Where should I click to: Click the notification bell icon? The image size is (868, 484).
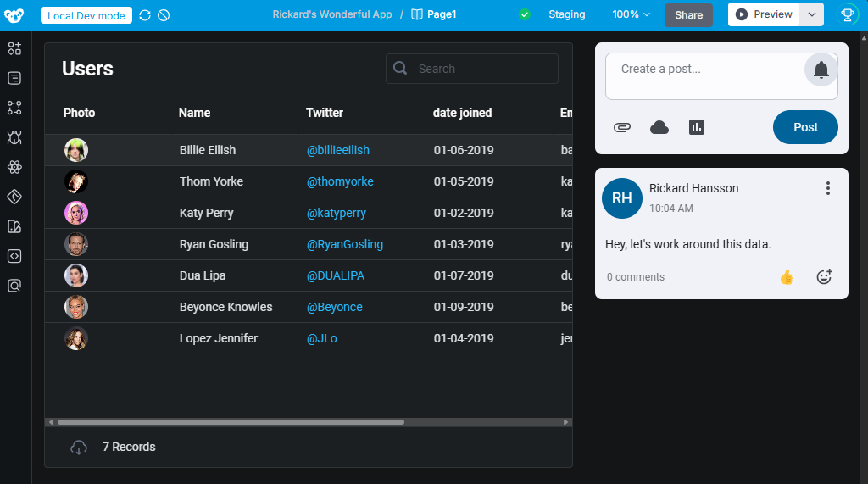(821, 70)
